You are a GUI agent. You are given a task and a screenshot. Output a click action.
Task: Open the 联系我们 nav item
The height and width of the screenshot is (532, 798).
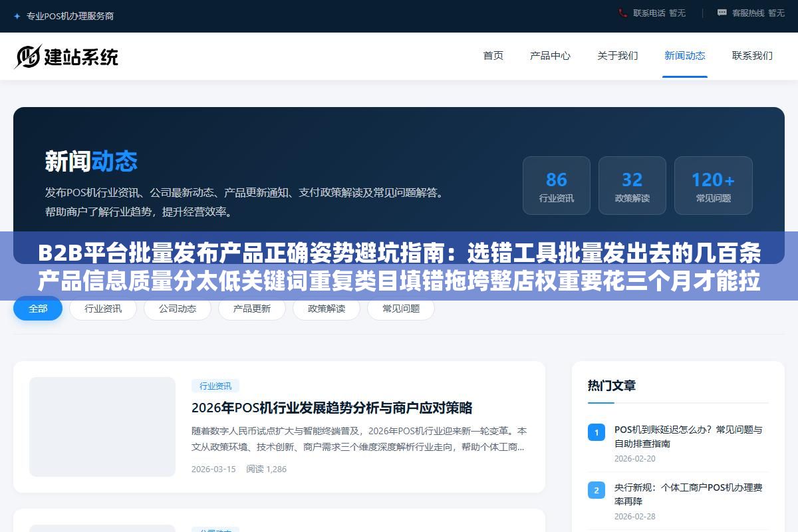click(x=752, y=56)
